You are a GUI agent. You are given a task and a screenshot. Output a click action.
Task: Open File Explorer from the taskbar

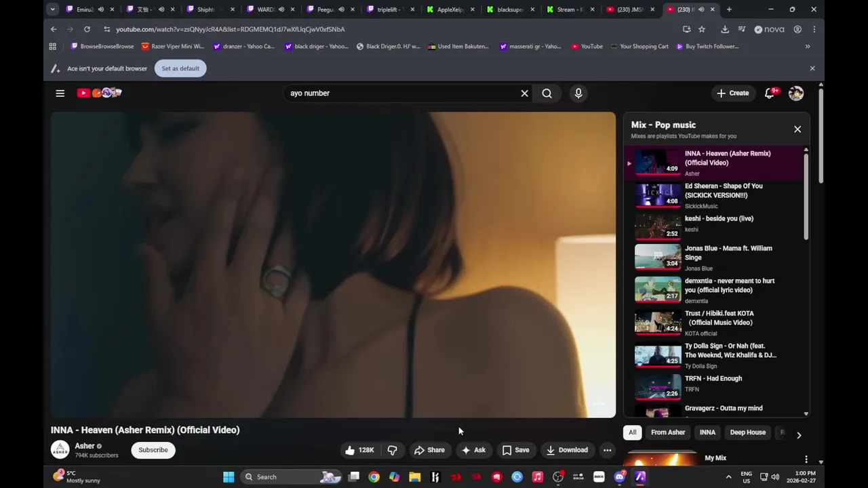(x=414, y=476)
